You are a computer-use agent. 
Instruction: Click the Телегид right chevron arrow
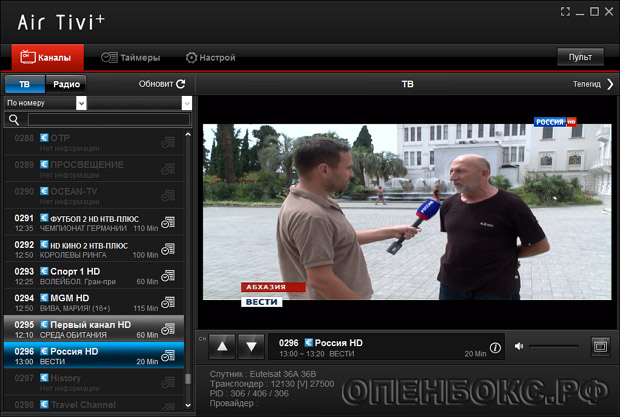click(611, 84)
